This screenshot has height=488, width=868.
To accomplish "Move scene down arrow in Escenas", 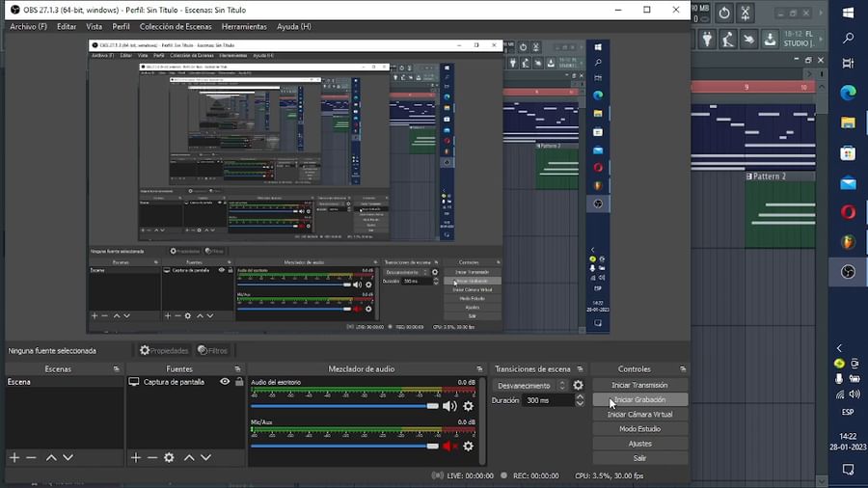I will point(68,457).
